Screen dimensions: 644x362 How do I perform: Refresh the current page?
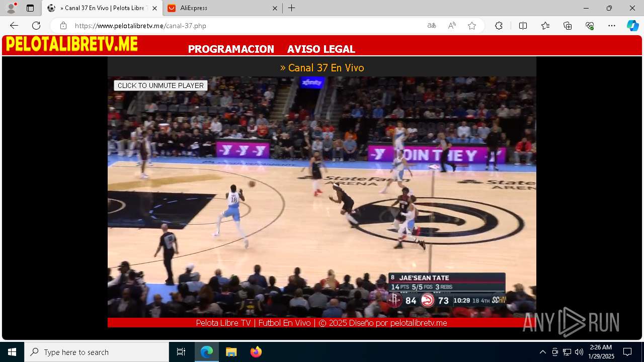[36, 26]
